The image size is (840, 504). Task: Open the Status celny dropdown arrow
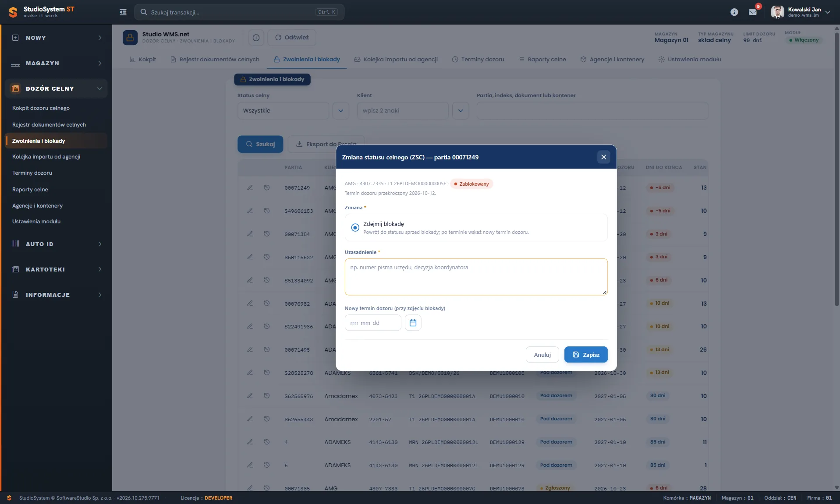pos(340,111)
